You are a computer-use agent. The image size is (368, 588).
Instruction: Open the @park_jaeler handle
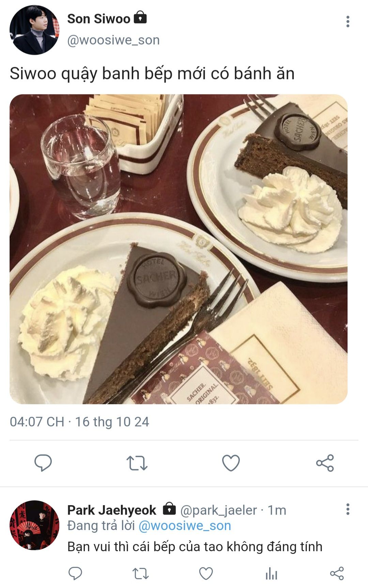tap(218, 510)
